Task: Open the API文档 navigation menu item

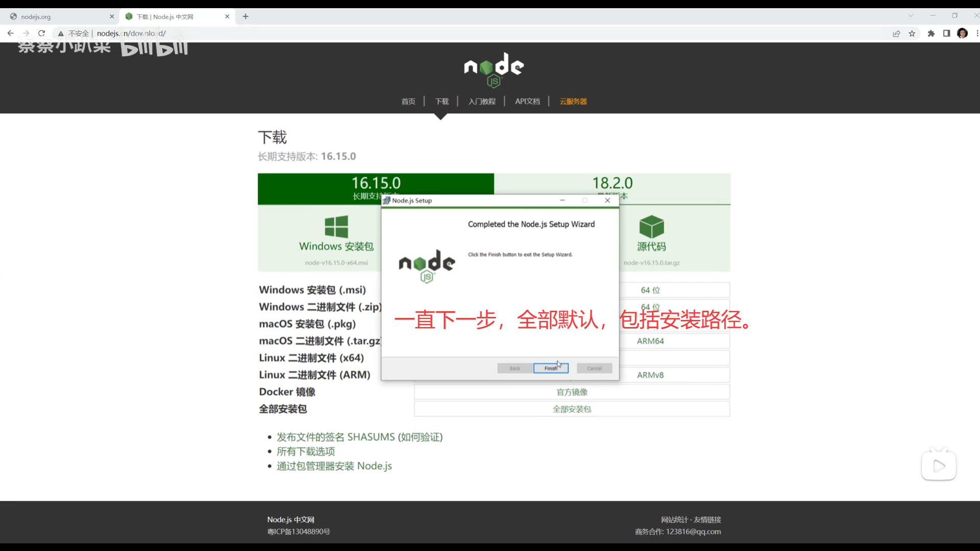Action: pos(527,102)
